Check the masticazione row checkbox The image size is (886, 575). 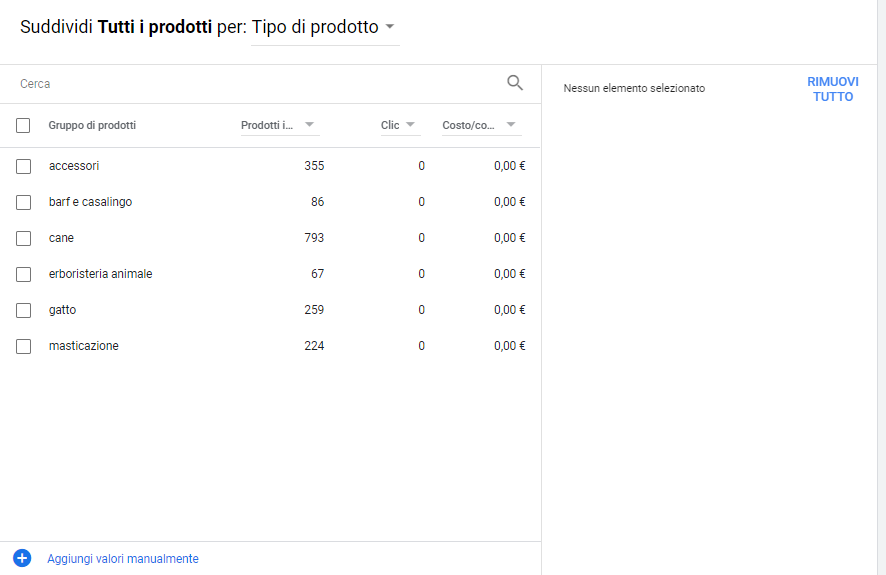[x=23, y=346]
